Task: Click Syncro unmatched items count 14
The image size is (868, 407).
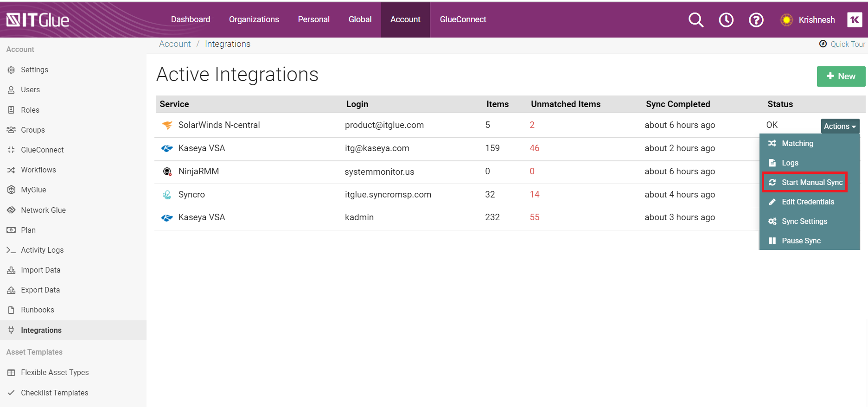Action: pos(535,195)
